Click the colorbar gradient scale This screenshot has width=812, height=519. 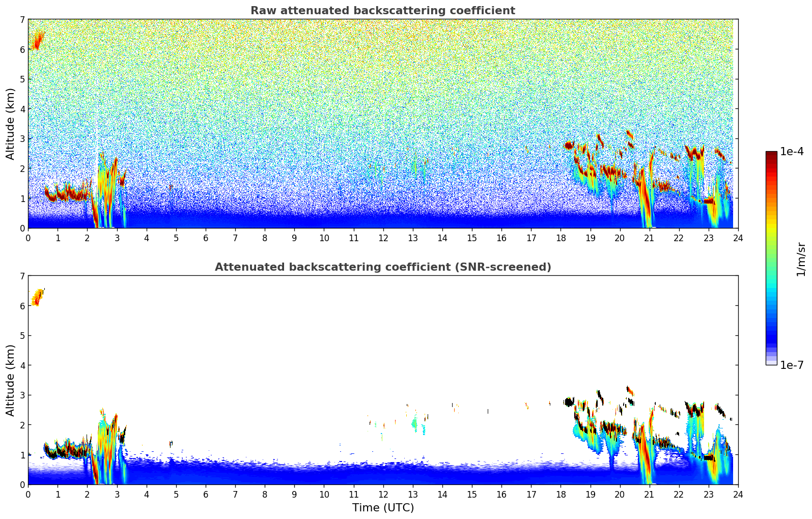click(x=771, y=258)
